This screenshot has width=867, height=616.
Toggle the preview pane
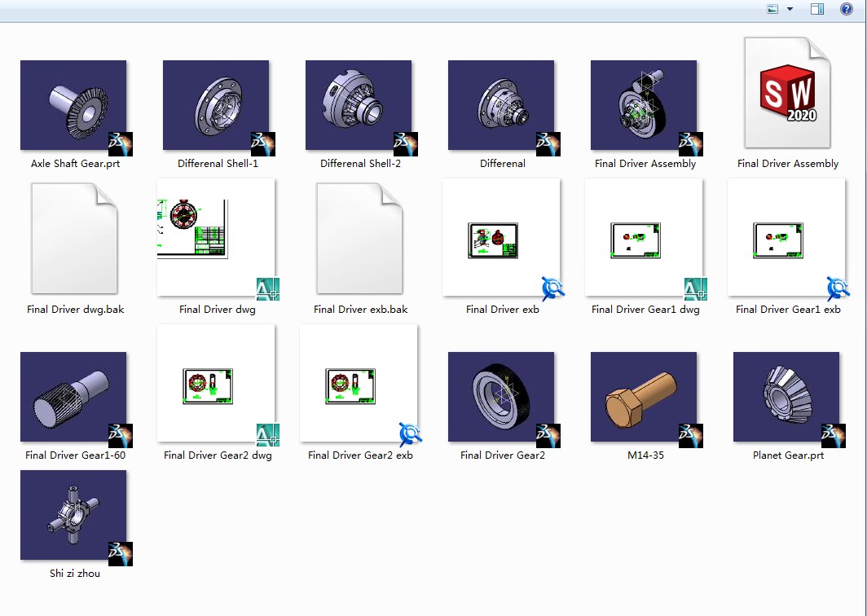coord(817,9)
